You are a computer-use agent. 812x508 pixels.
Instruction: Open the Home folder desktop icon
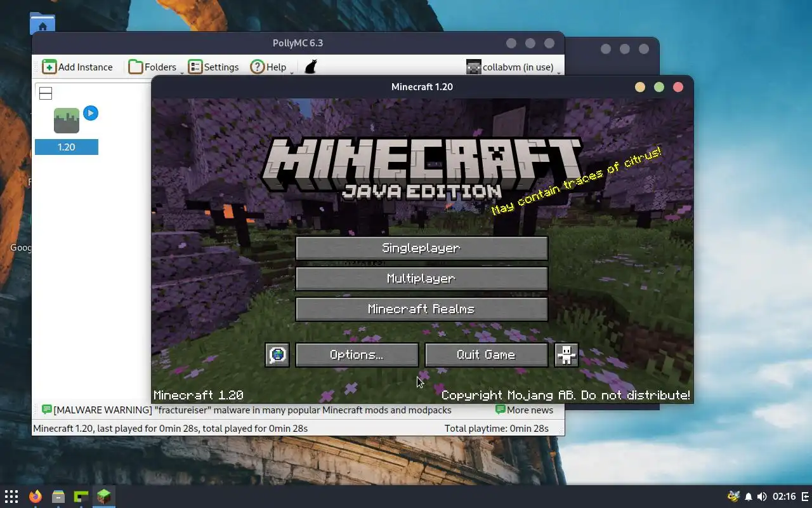[x=42, y=23]
